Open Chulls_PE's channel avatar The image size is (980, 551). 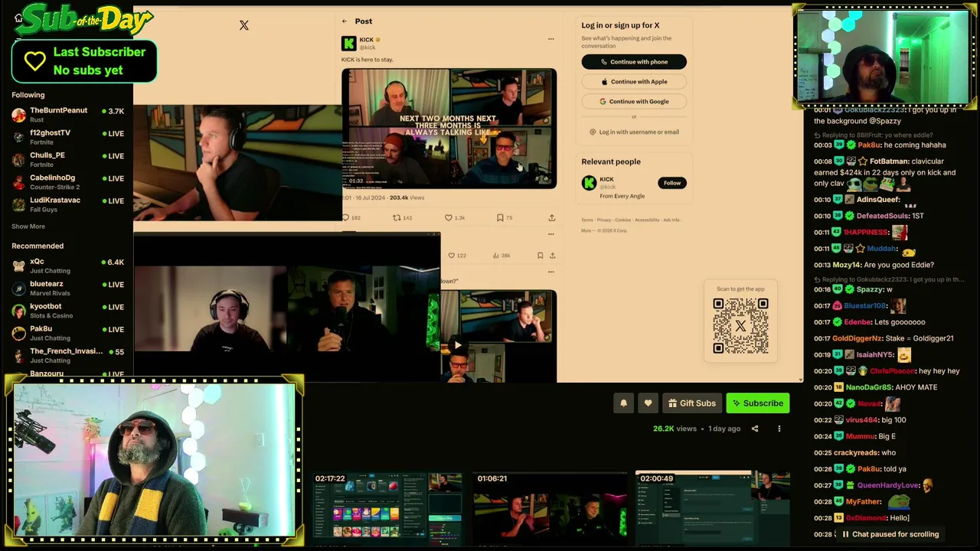tap(18, 160)
